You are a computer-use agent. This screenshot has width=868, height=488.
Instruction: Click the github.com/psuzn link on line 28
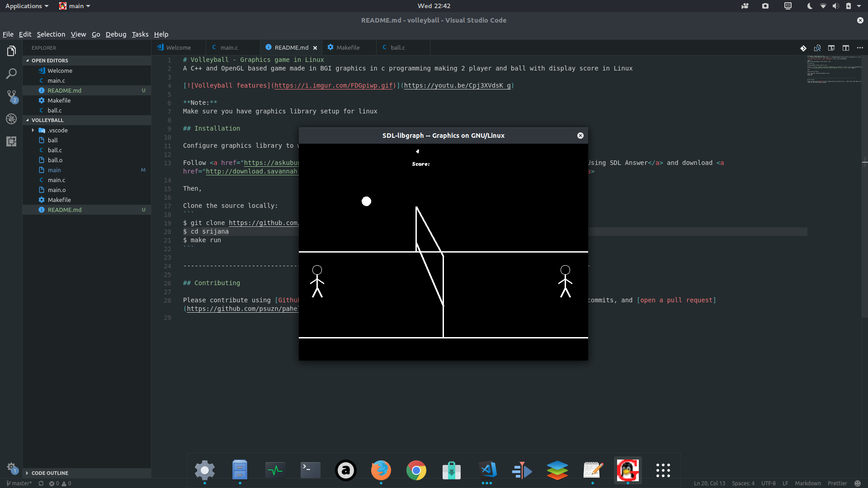(x=242, y=309)
